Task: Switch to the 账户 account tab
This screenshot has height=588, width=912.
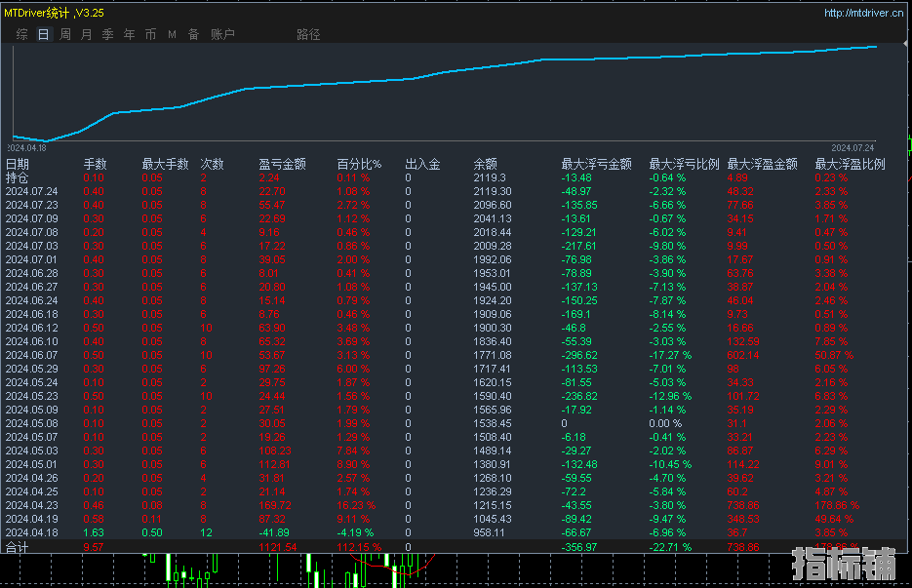Action: pyautogui.click(x=222, y=34)
